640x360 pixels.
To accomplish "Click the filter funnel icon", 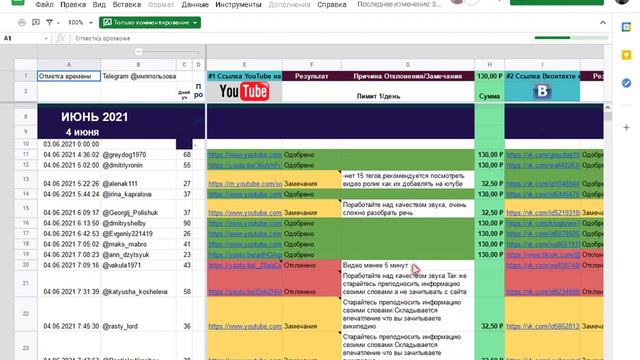I will [x=49, y=22].
